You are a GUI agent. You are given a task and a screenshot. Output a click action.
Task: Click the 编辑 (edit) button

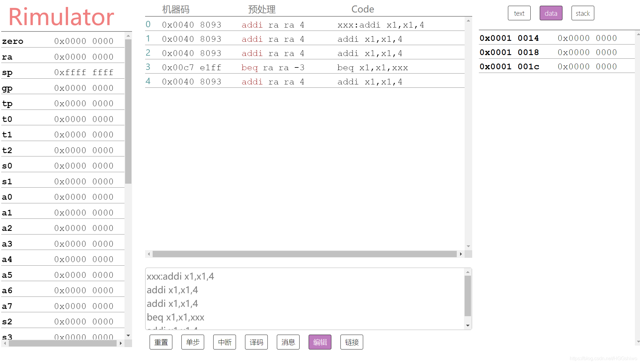320,342
